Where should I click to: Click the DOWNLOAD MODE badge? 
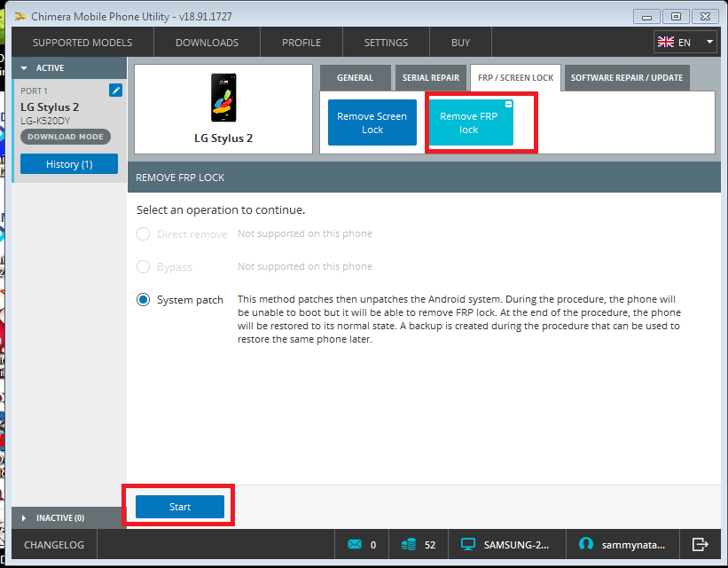(66, 137)
